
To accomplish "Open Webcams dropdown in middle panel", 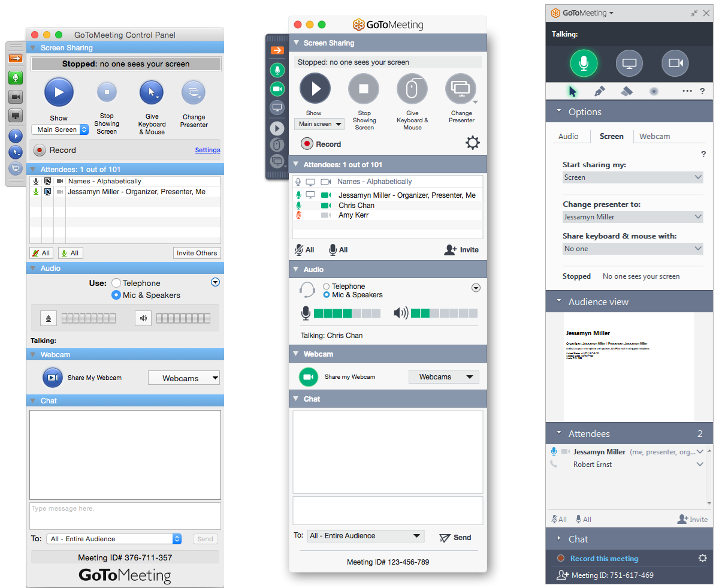I will [x=444, y=377].
